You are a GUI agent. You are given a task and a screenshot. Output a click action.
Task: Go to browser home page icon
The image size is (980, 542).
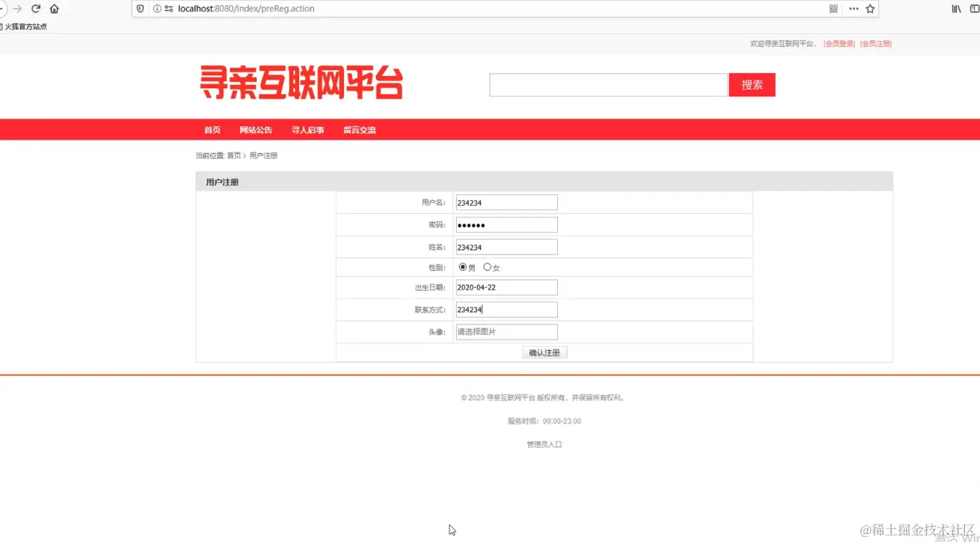54,9
